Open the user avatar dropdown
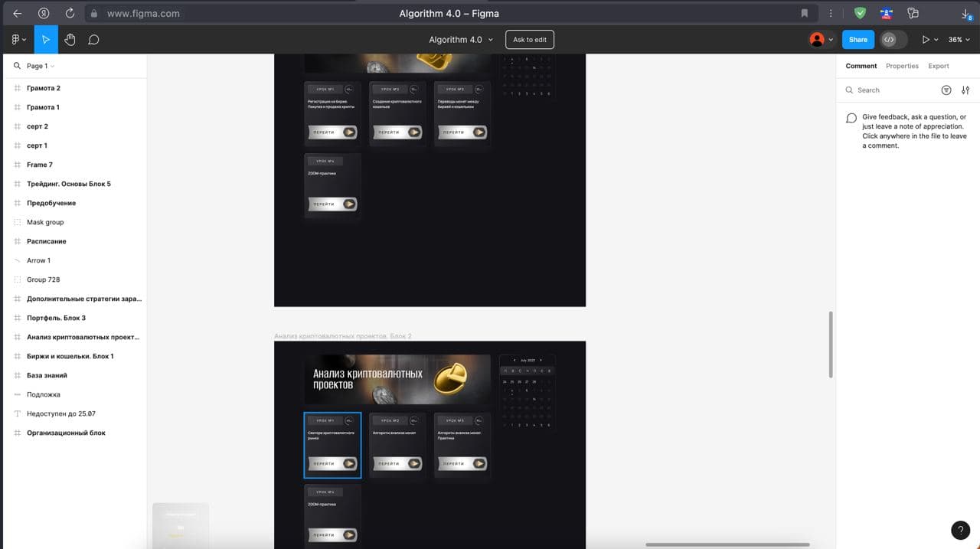This screenshot has height=549, width=980. [x=822, y=40]
